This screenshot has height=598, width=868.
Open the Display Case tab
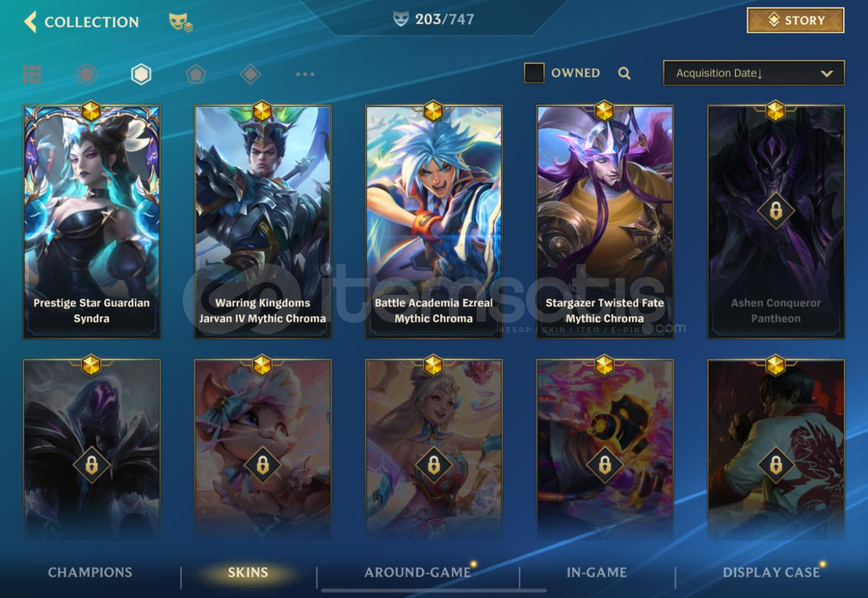tap(771, 572)
